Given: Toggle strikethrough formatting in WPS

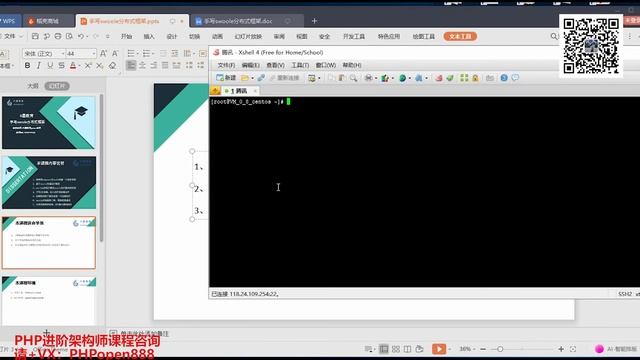Looking at the screenshot, I should [61, 65].
